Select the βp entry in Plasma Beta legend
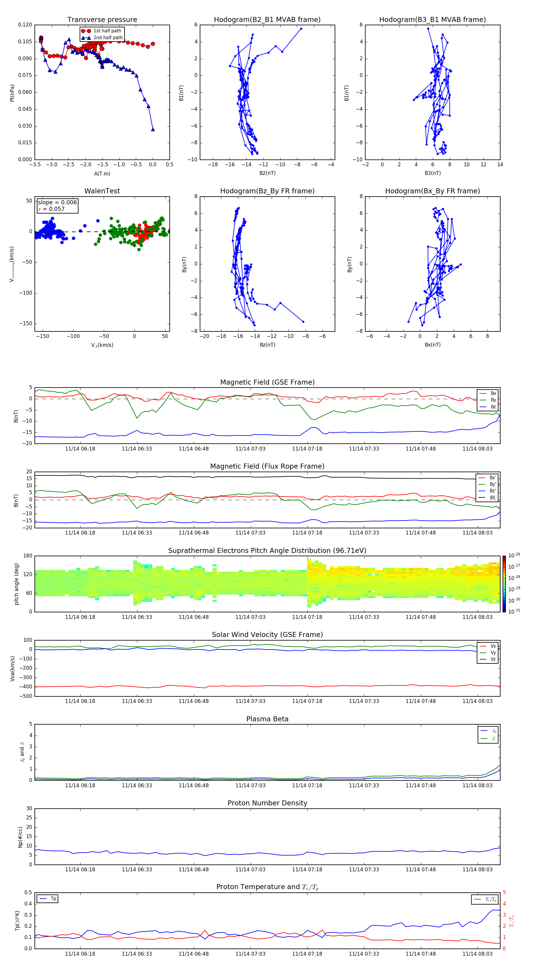Image resolution: width=535 pixels, height=980 pixels. point(489,731)
